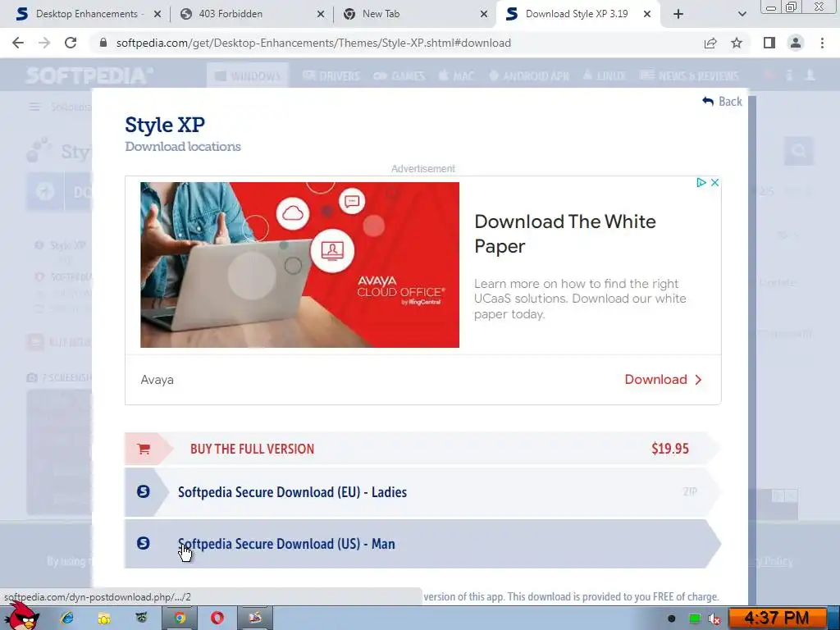Open the Games section in navbar
Viewport: 840px width, 630px height.
[399, 75]
